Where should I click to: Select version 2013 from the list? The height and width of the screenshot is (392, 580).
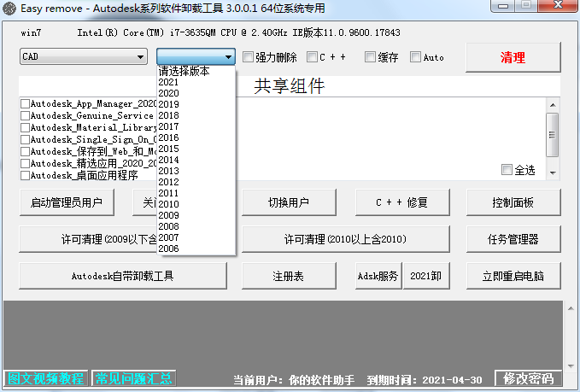click(196, 171)
